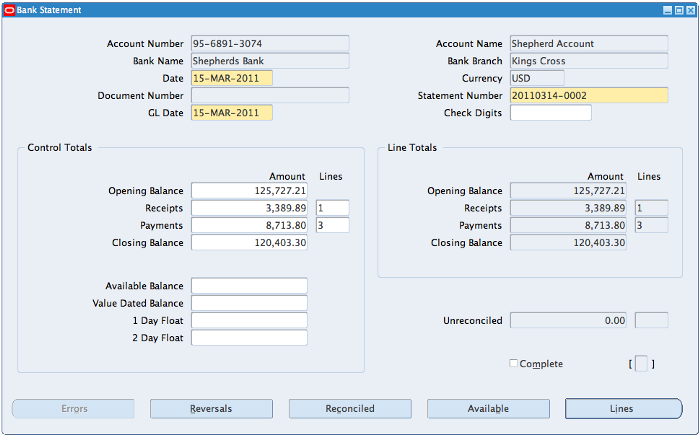This screenshot has height=437, width=700.
Task: Select the GL Date field
Action: click(x=232, y=113)
